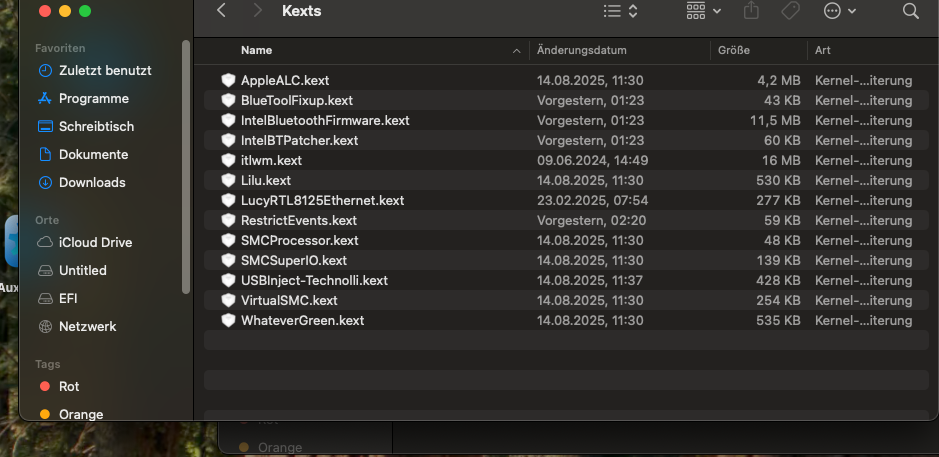Click the 23.02.2025, 07:54 date cell
Screen dimensions: 939x457
coord(592,201)
